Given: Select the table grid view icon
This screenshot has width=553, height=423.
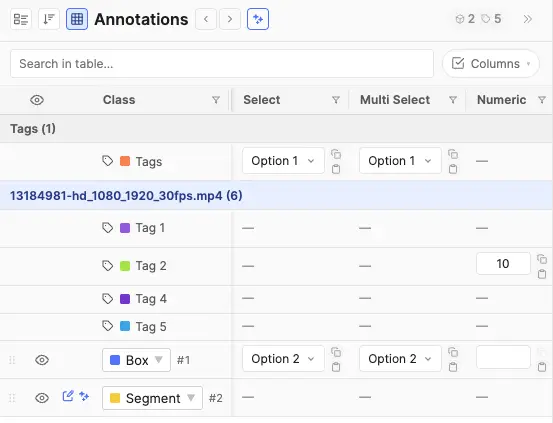Looking at the screenshot, I should click(x=77, y=19).
